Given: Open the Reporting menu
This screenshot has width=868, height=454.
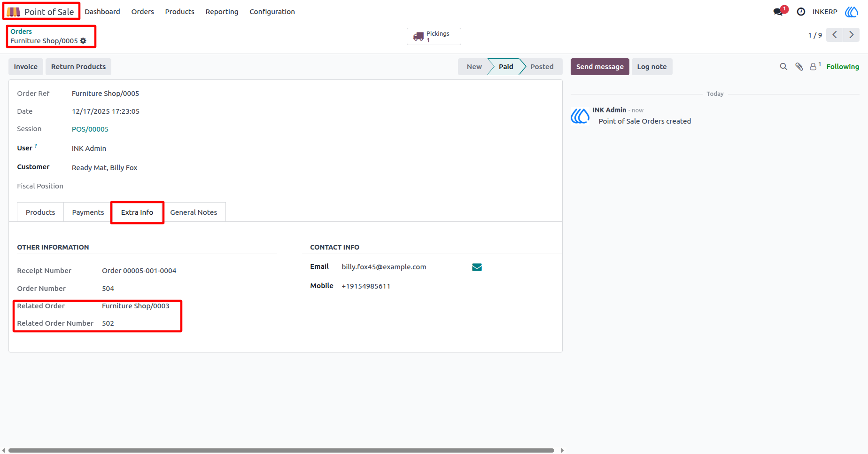Looking at the screenshot, I should pos(222,12).
